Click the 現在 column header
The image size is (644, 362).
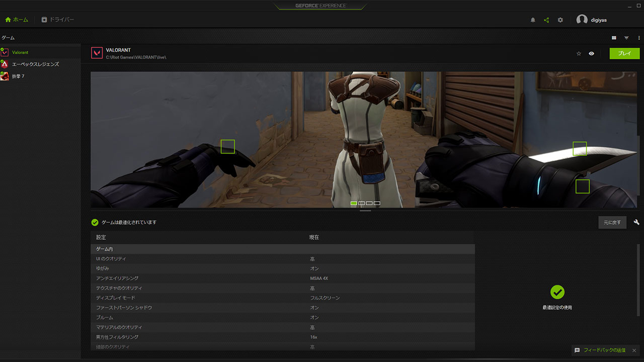click(314, 237)
